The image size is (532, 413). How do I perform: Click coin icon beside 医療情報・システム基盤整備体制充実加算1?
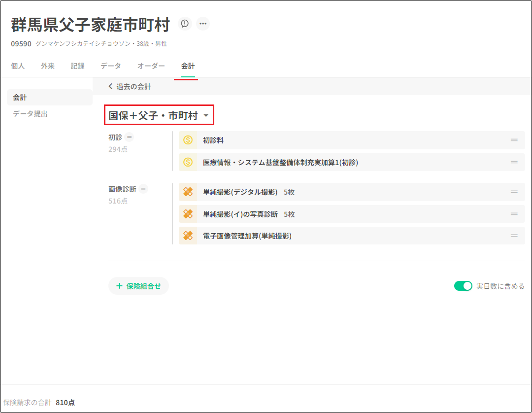(x=188, y=162)
